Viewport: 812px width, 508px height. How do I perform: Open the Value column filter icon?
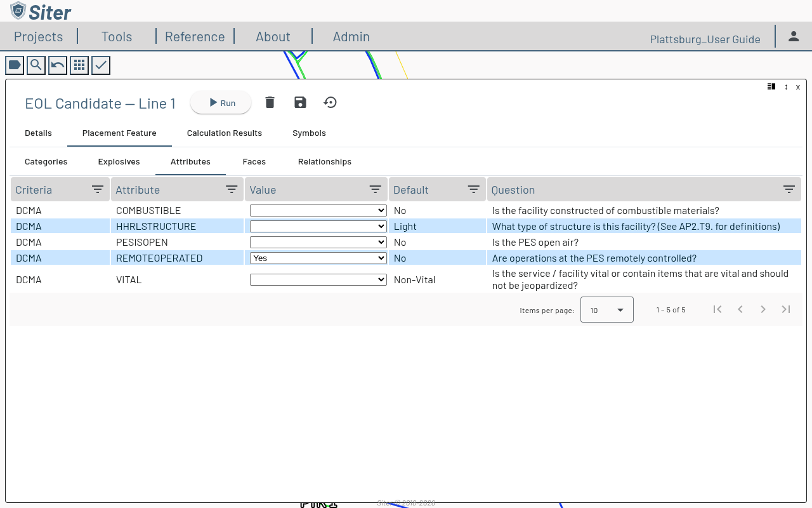tap(376, 189)
